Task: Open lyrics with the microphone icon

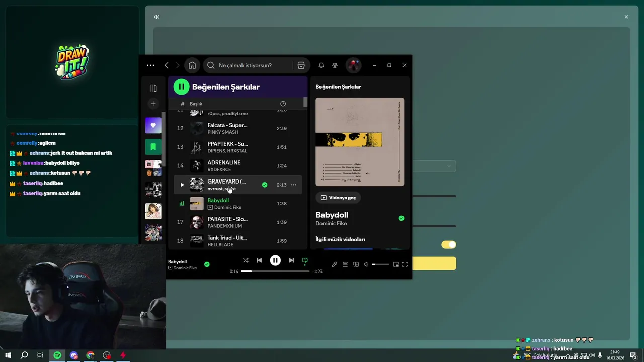Action: 334,264
